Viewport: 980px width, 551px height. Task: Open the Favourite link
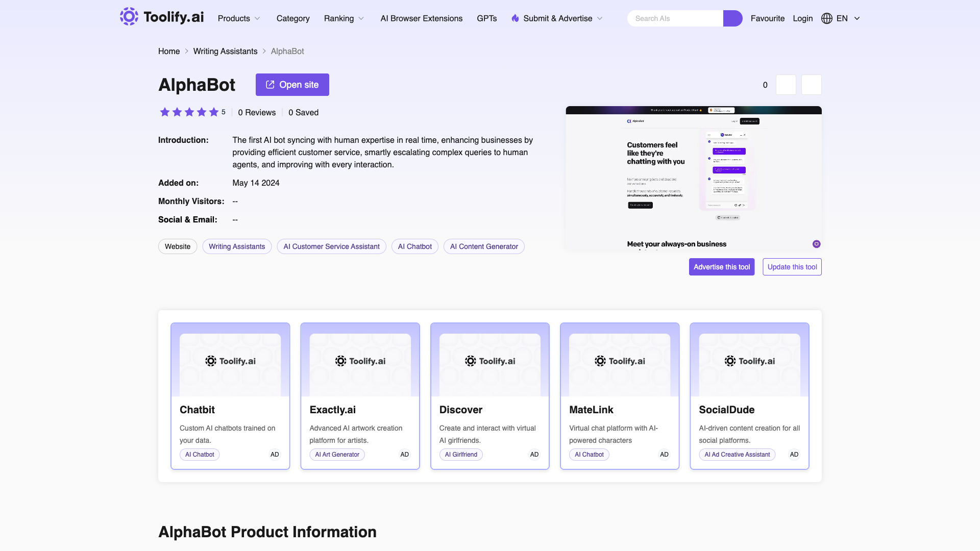767,18
